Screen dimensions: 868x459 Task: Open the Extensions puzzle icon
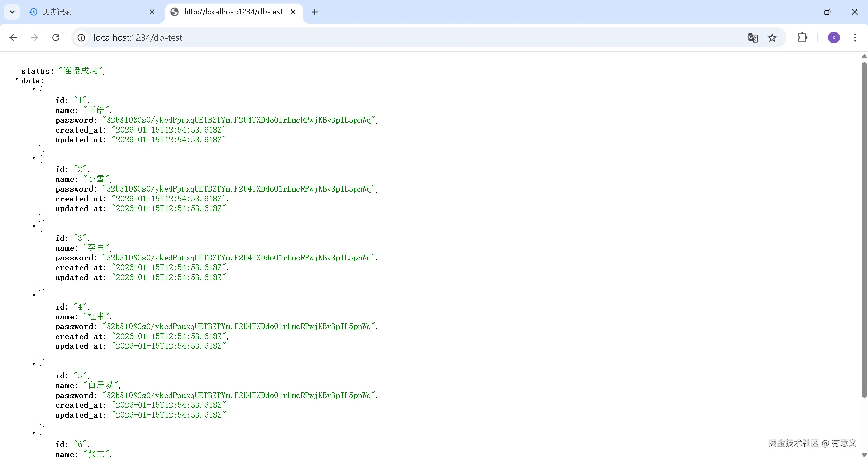click(x=802, y=38)
